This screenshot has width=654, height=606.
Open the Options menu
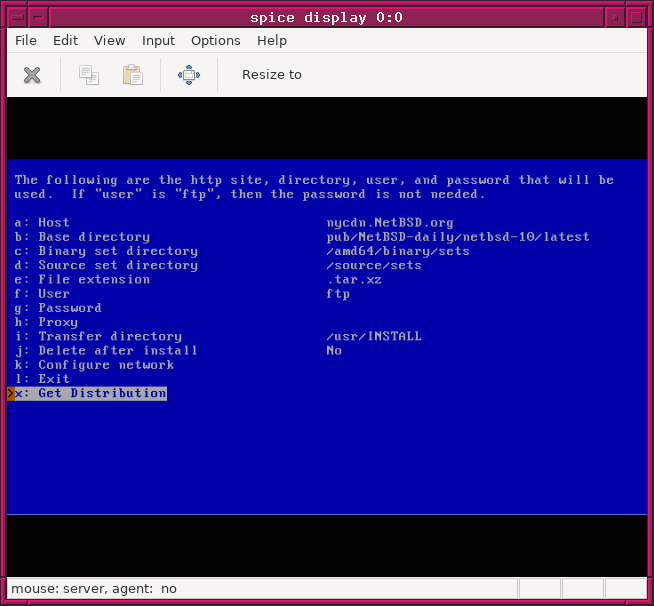[215, 41]
